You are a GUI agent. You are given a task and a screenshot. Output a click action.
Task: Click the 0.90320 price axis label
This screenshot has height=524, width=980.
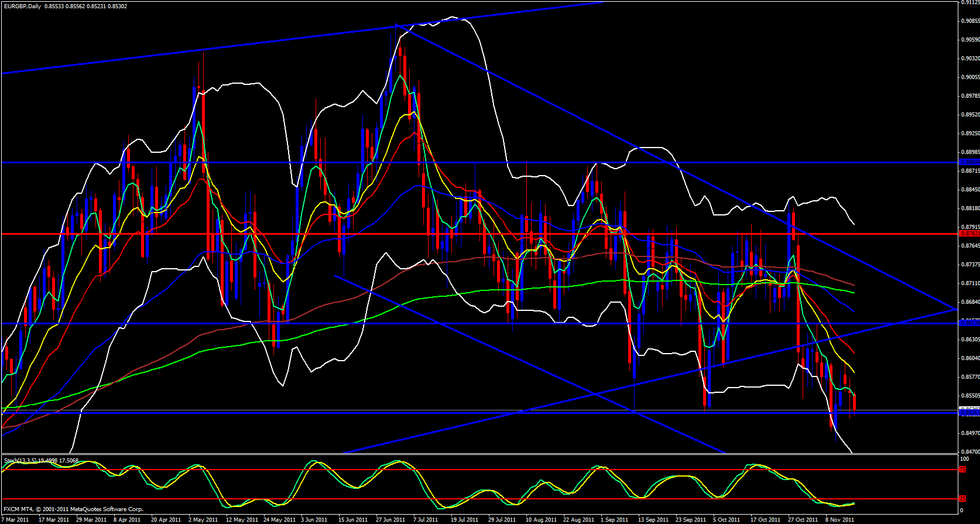(x=970, y=59)
